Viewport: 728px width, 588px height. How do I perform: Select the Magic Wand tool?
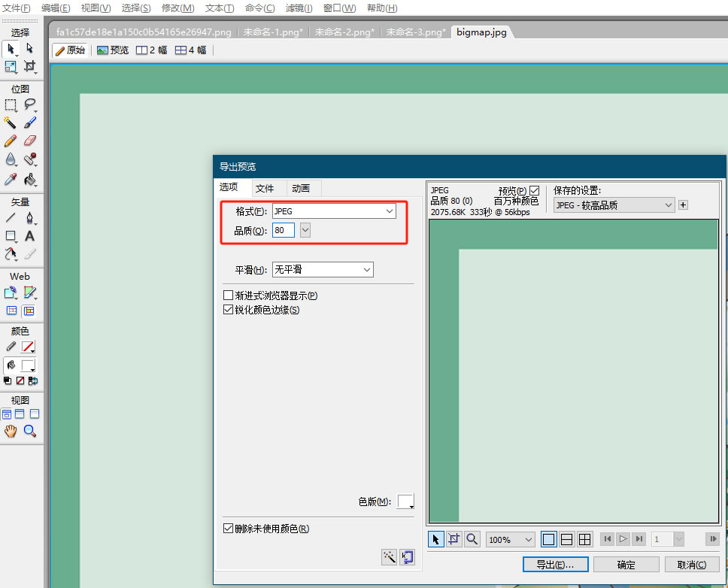click(x=11, y=123)
